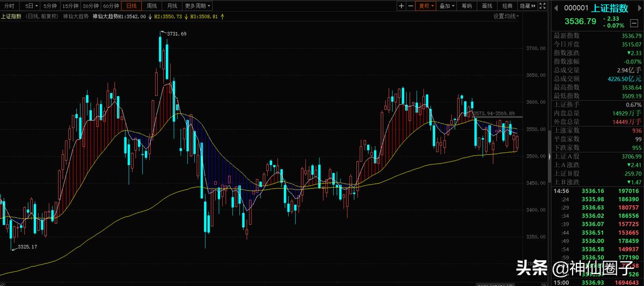Click the 内盘总量 value 14929万手

[626, 113]
